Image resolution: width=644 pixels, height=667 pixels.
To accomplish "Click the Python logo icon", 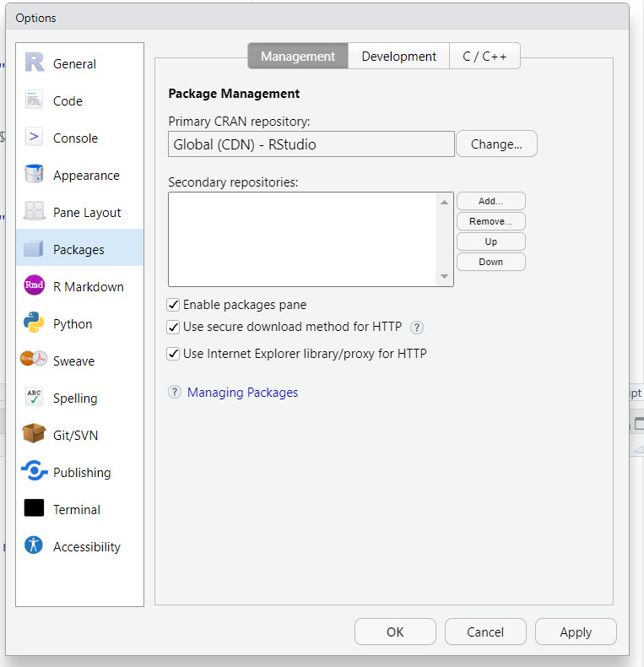I will pos(34,322).
